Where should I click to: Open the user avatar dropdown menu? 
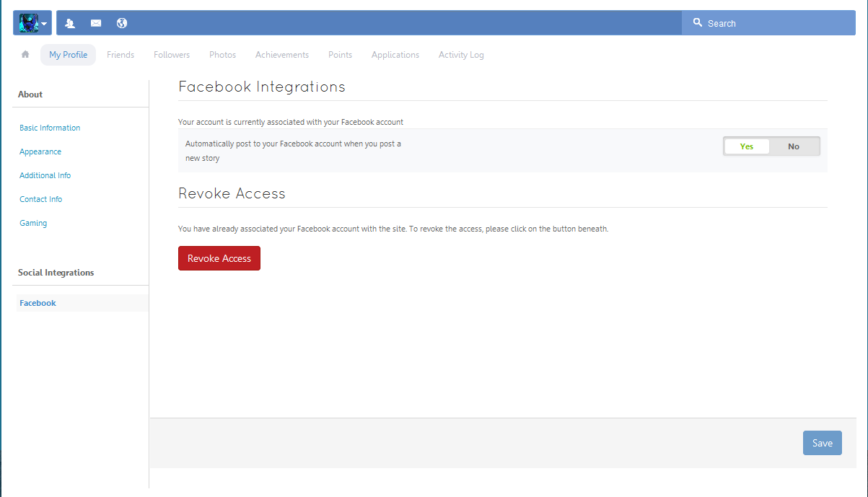tap(32, 23)
